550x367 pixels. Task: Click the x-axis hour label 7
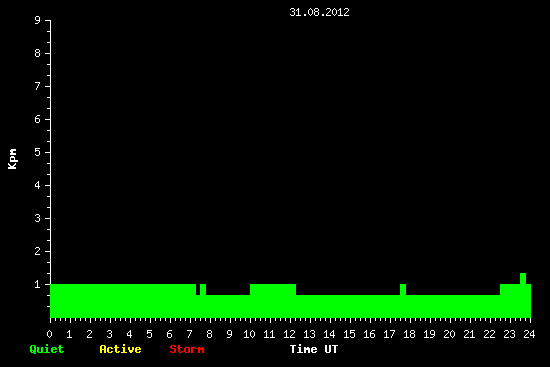[189, 334]
